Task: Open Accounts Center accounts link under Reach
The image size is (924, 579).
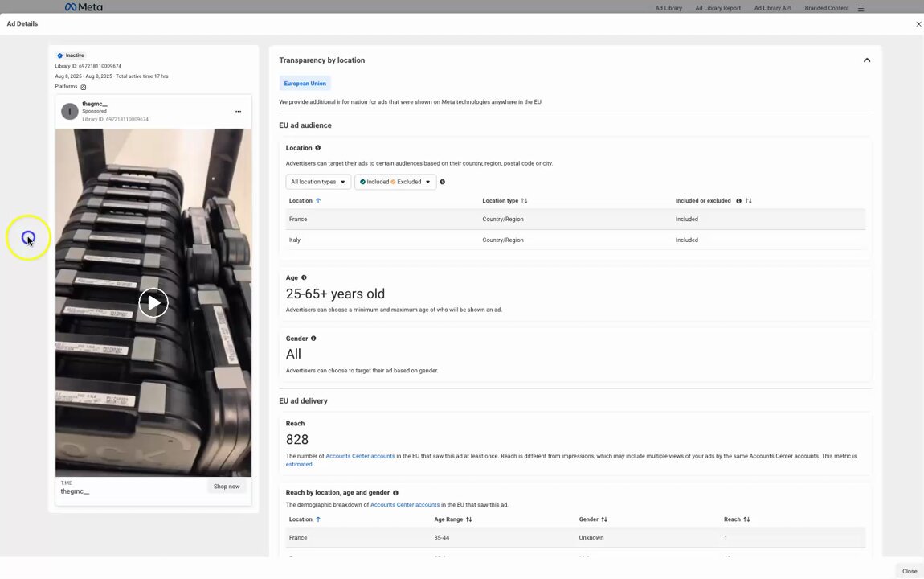Action: coord(360,456)
